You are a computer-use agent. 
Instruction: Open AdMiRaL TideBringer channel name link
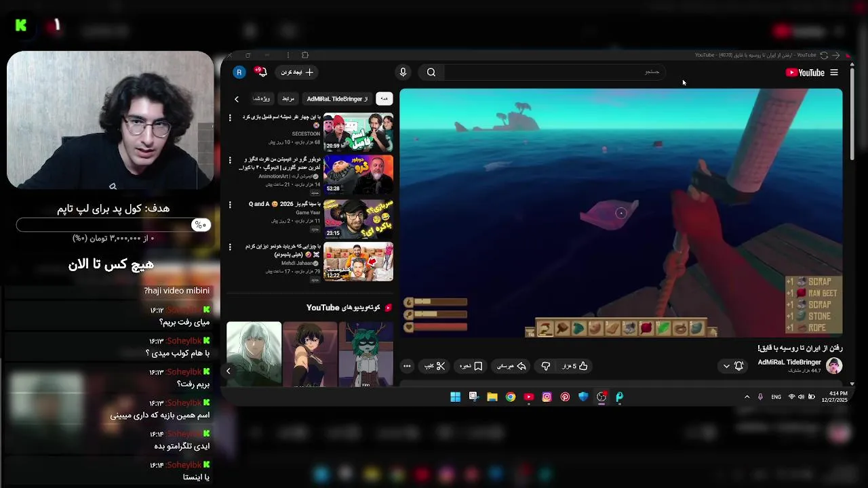pyautogui.click(x=789, y=362)
